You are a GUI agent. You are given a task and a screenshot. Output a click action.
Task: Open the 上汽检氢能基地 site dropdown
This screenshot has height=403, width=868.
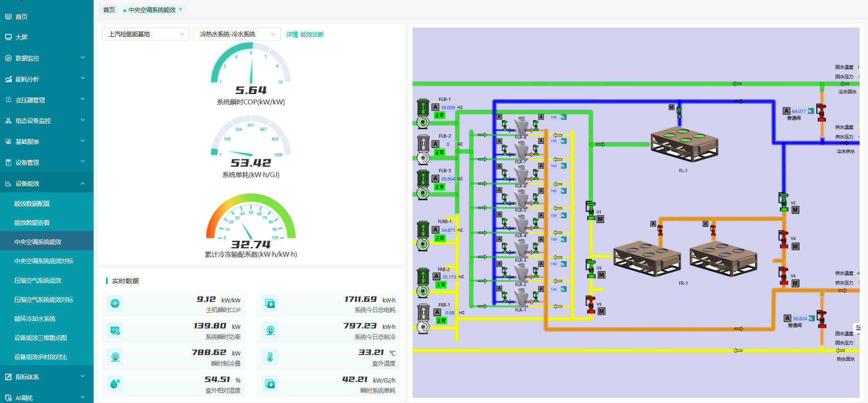coord(145,34)
